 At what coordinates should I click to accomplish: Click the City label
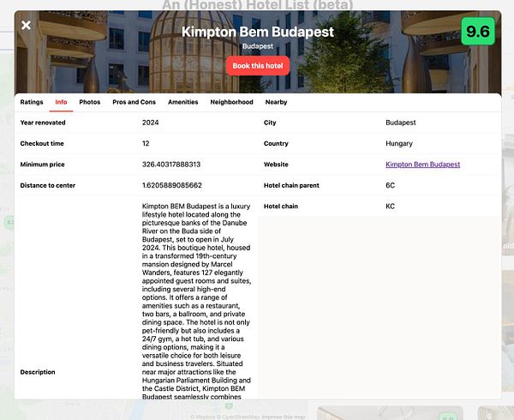click(270, 123)
